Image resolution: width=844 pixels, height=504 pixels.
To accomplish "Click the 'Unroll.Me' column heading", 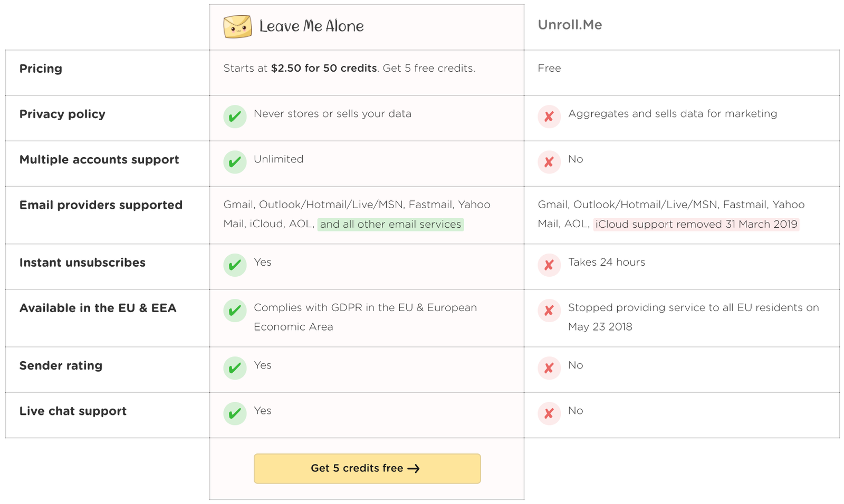I will (x=570, y=25).
